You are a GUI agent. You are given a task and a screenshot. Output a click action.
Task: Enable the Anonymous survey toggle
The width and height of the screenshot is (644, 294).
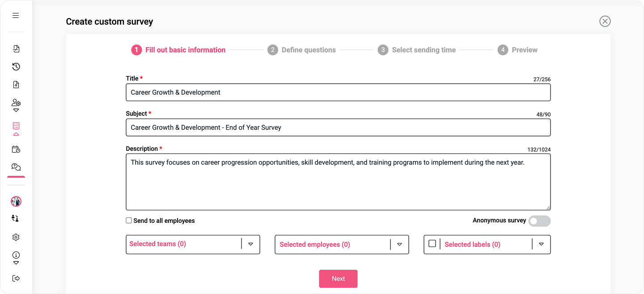pyautogui.click(x=539, y=221)
